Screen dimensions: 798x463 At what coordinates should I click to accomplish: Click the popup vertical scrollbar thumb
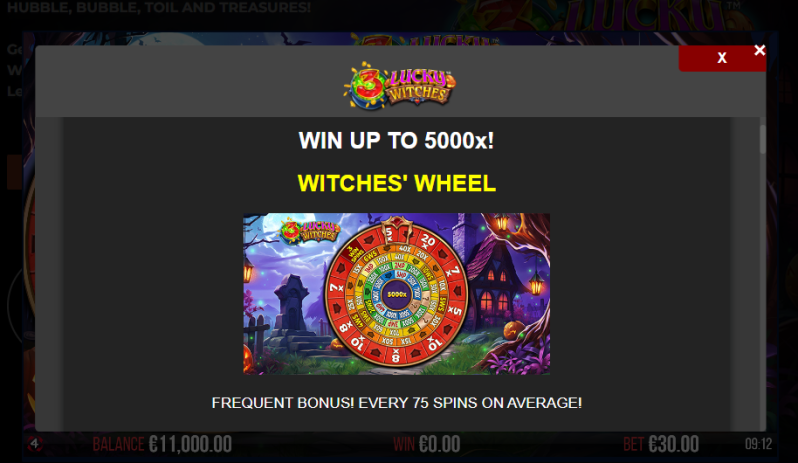tap(762, 138)
